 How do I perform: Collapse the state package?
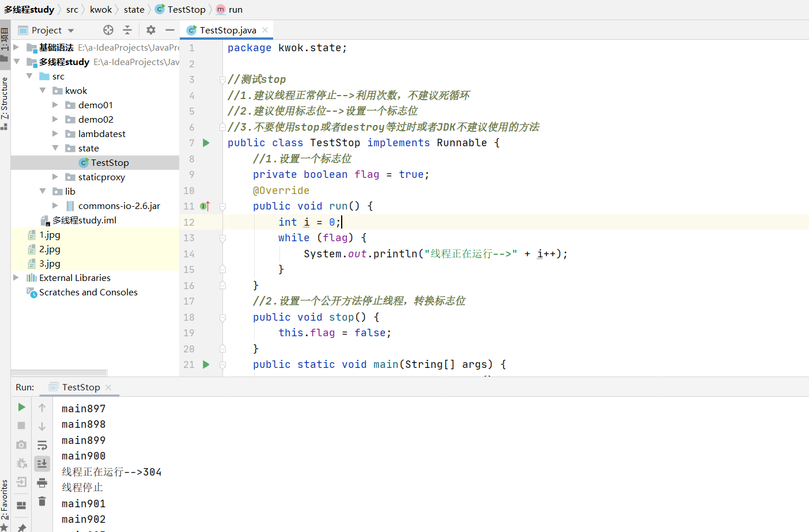click(x=55, y=148)
